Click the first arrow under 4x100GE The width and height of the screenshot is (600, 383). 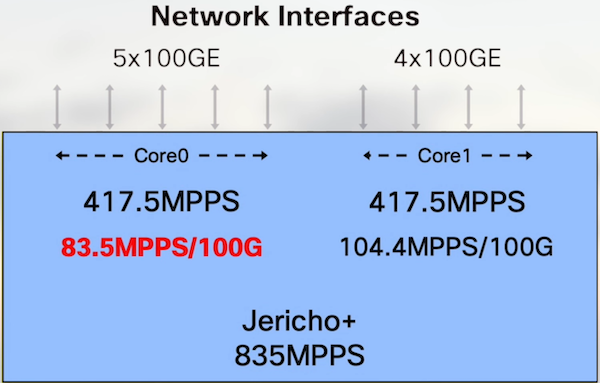pos(363,107)
